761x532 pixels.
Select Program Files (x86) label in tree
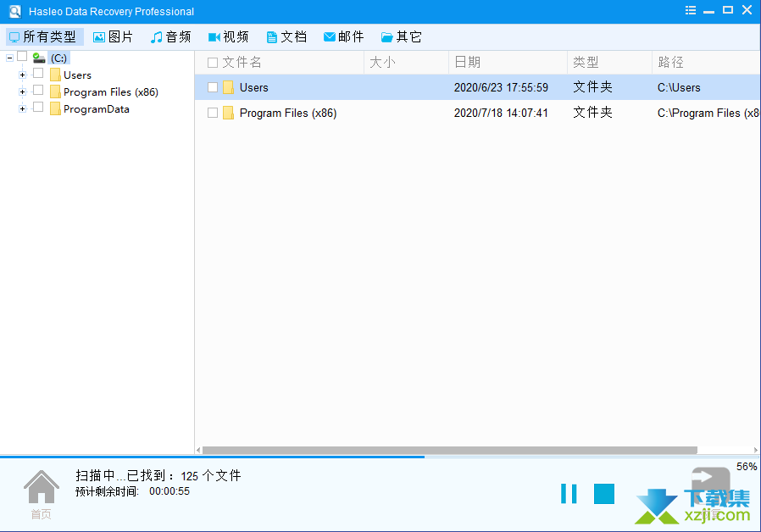[111, 92]
